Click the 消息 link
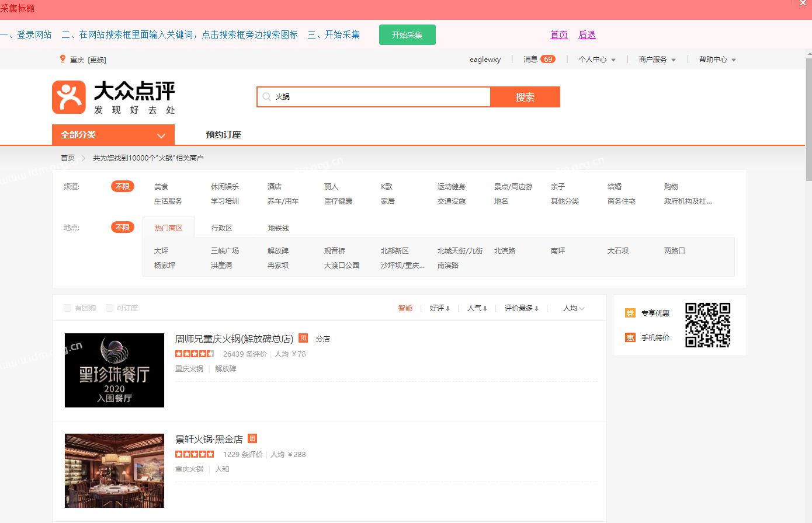This screenshot has width=812, height=523. [530, 60]
